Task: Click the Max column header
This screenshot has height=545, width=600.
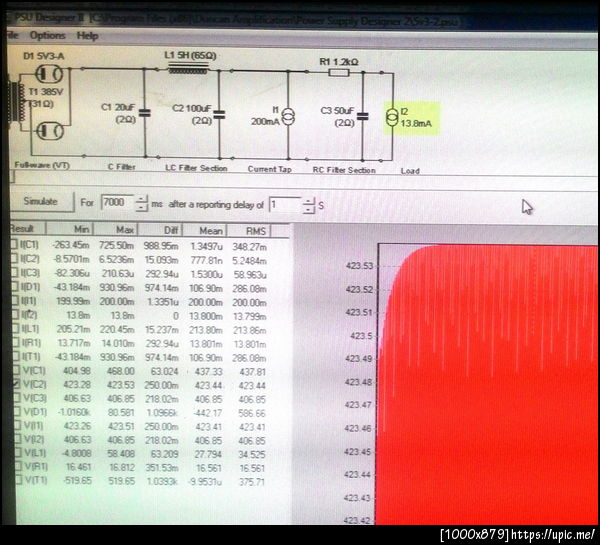Action: pyautogui.click(x=116, y=229)
